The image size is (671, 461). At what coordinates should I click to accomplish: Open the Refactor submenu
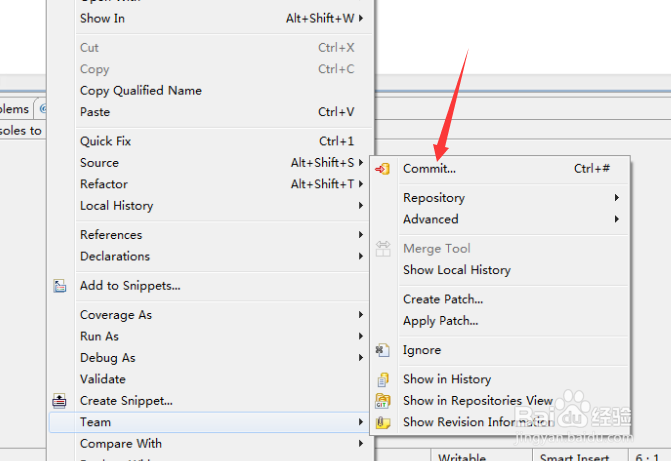click(x=210, y=184)
